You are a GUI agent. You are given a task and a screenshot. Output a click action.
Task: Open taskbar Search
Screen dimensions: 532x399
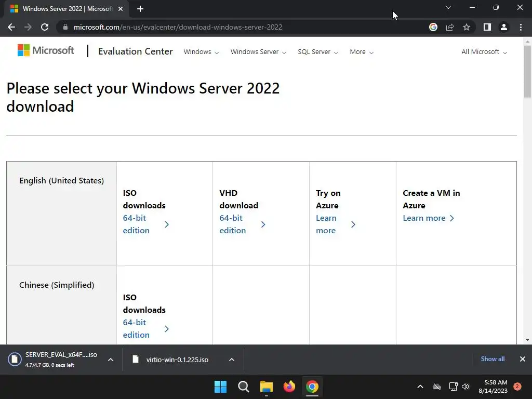coord(243,387)
